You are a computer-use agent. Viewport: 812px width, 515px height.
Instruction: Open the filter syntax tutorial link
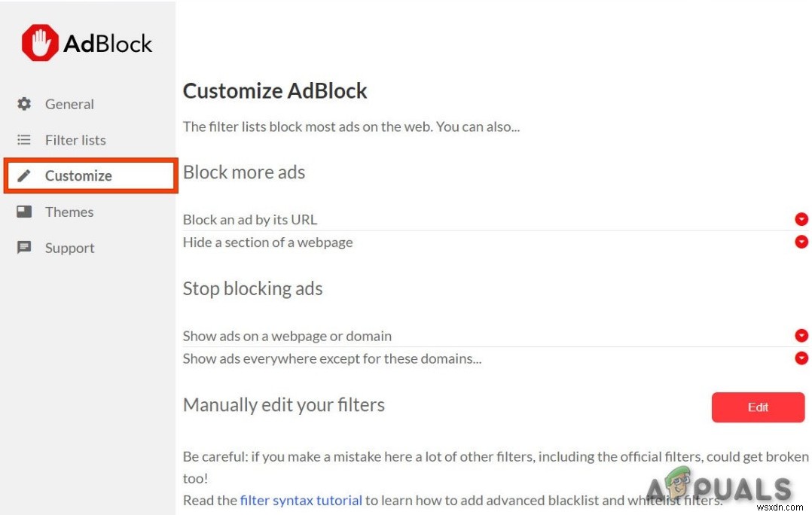(301, 500)
